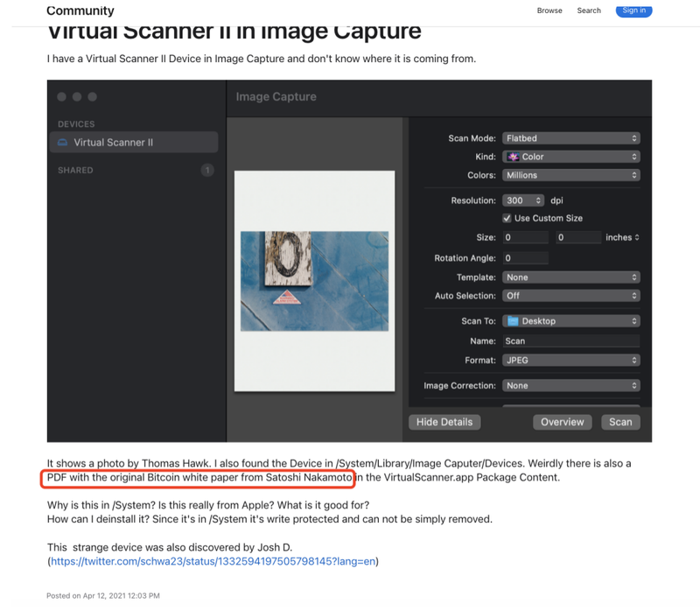The width and height of the screenshot is (700, 611).
Task: Open the twitter.com schwa23 status link
Action: tap(213, 561)
